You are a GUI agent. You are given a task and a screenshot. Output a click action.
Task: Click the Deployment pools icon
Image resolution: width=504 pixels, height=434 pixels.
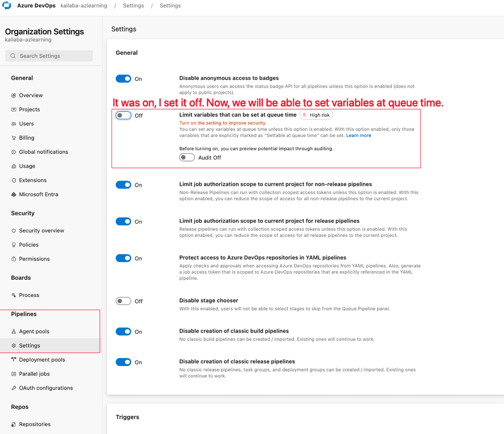(13, 360)
